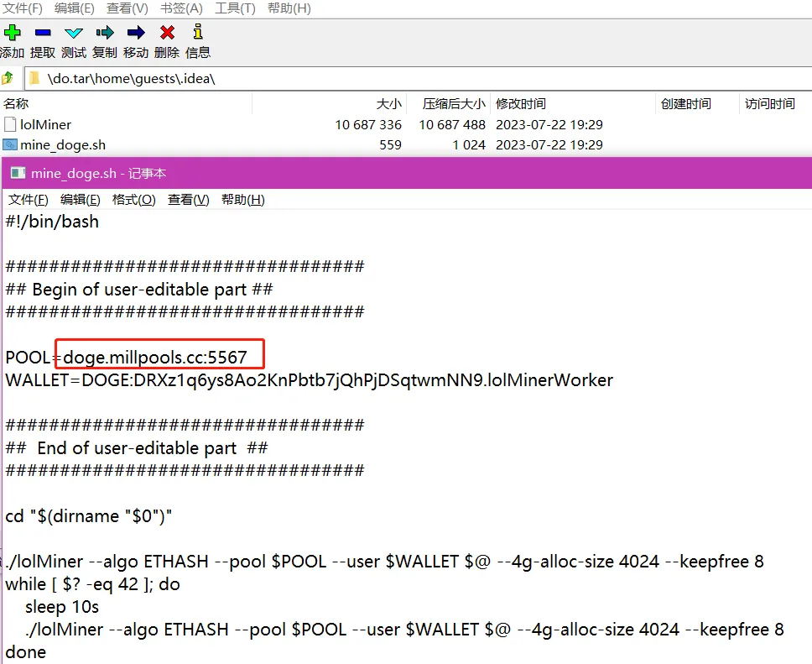Click the up-folder icon beside address bar
The image size is (812, 664).
pos(8,78)
